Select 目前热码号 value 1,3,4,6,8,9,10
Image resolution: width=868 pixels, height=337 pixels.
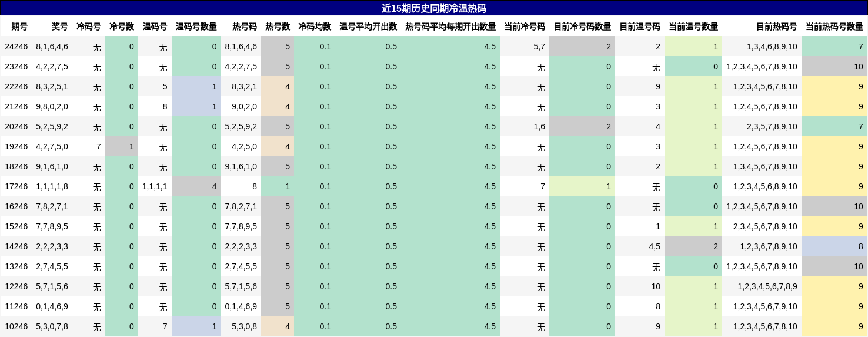[x=772, y=46]
